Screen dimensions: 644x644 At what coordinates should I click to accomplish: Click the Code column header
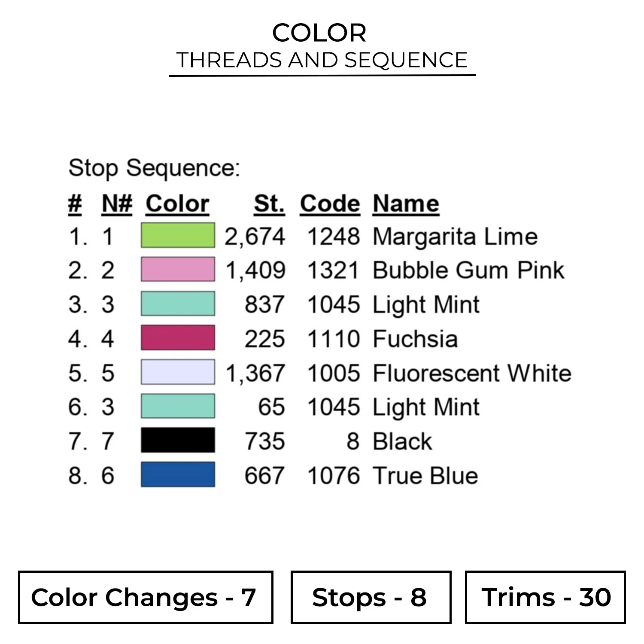330,204
